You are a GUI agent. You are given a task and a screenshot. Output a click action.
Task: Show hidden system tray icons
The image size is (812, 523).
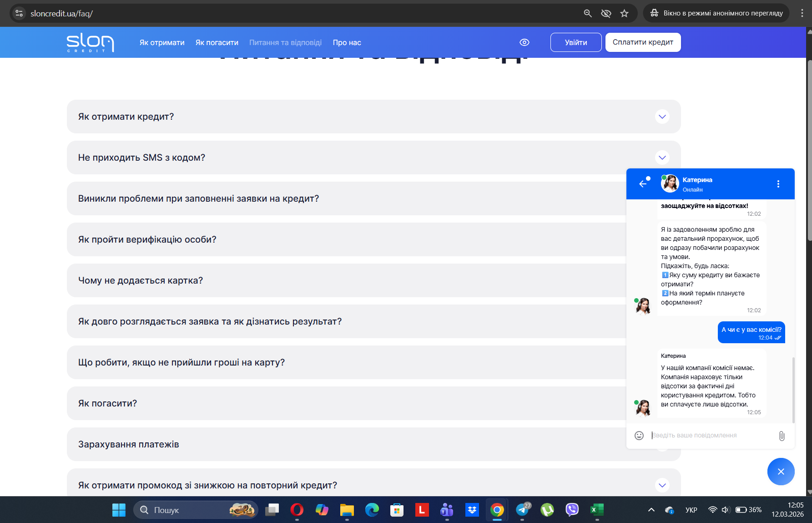[x=651, y=510]
